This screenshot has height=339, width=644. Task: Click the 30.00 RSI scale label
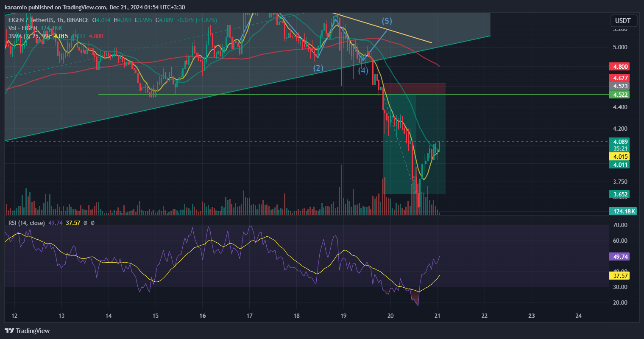620,287
